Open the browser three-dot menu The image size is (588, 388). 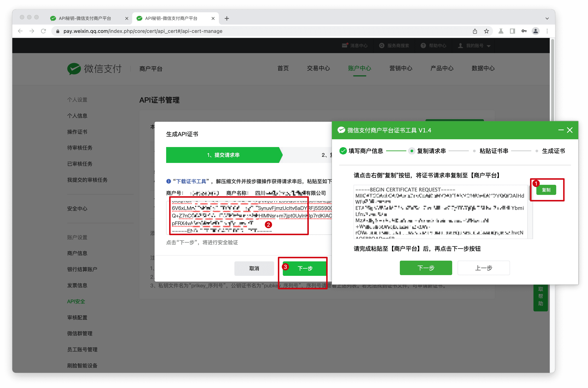point(547,31)
